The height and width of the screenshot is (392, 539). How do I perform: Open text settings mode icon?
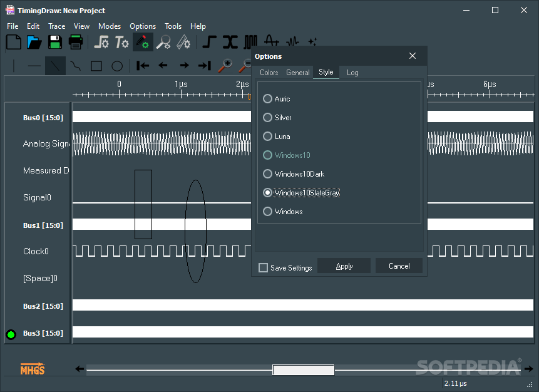click(x=121, y=43)
